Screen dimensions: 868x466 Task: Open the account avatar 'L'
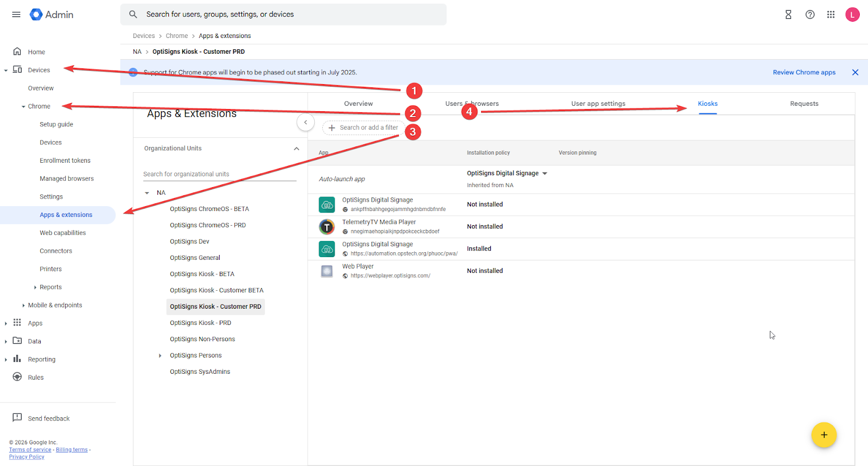pos(852,15)
